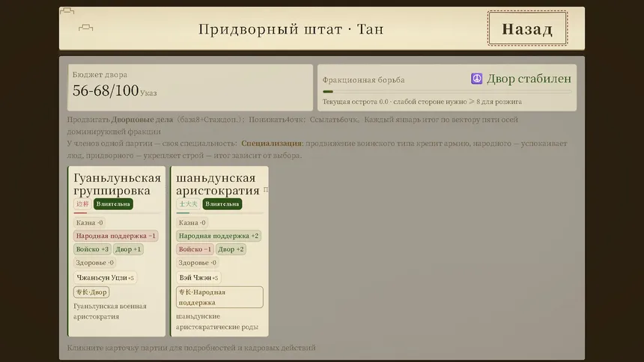644x362 pixels.
Task: Open the Гуаньлуньская группировка party card
Action: click(117, 251)
